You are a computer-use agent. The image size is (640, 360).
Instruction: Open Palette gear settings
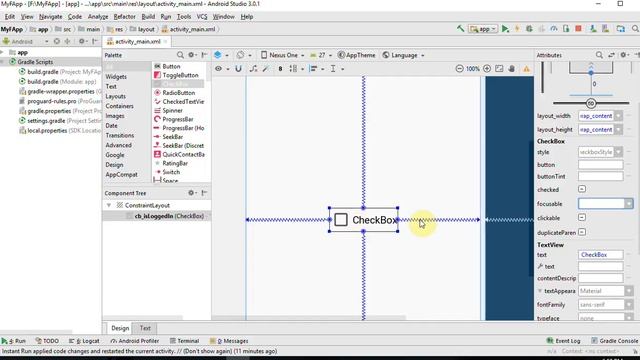[191, 55]
